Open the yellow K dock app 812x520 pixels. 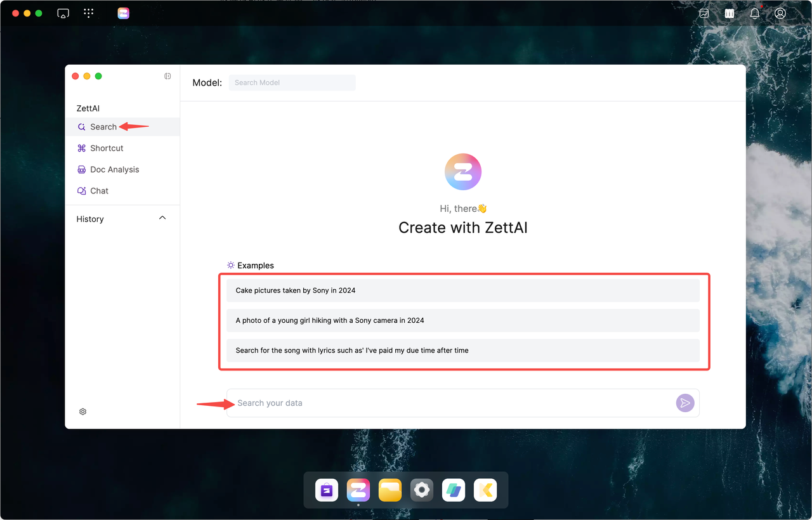[485, 490]
